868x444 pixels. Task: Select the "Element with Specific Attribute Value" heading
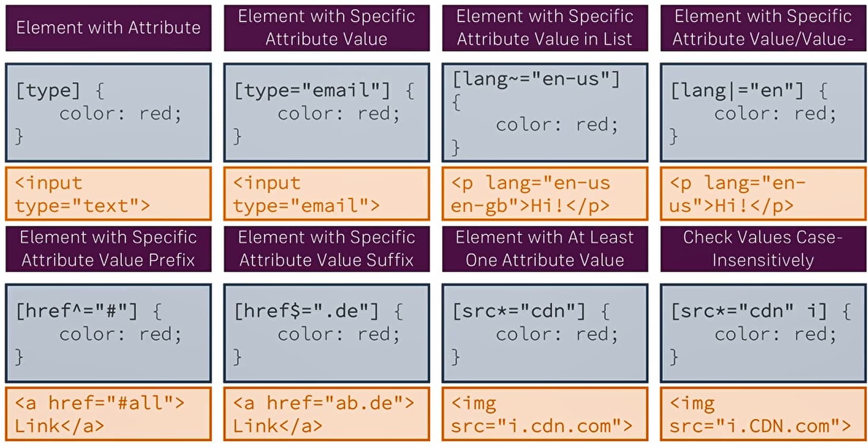coord(326,28)
